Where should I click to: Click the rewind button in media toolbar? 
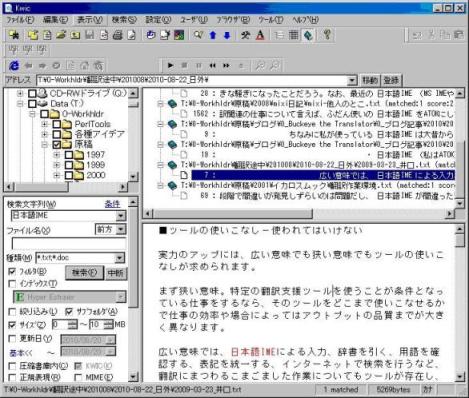pyautogui.click(x=212, y=65)
